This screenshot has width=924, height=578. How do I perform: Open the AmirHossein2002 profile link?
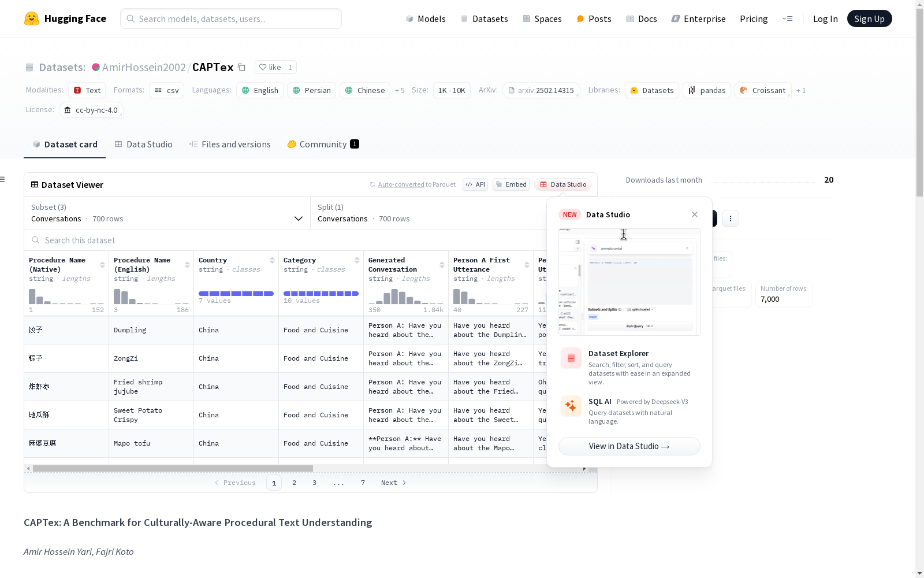(x=144, y=68)
